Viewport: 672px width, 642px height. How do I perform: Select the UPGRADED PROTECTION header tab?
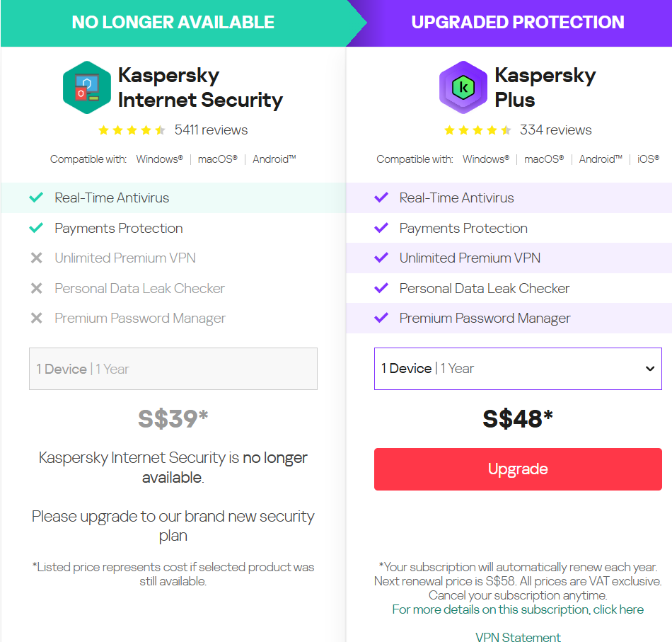pyautogui.click(x=517, y=22)
